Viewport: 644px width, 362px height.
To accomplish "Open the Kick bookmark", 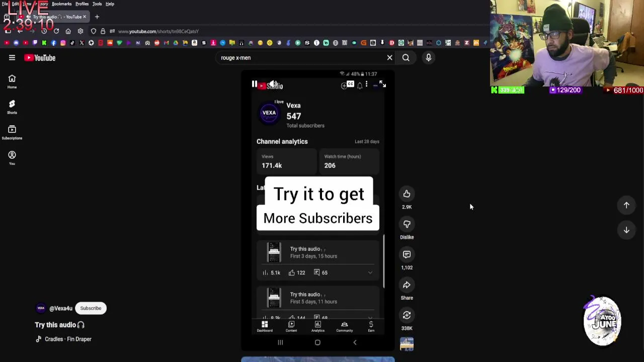I will point(44,43).
